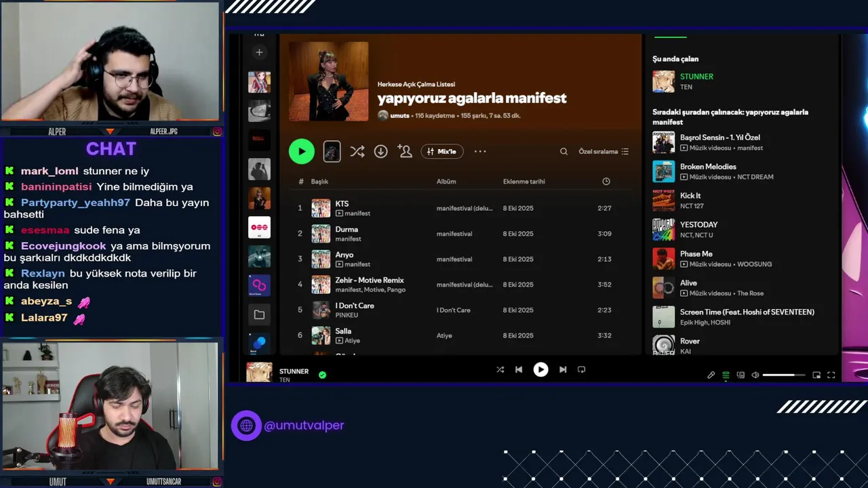Click the # column header
The image size is (868, 488).
(x=301, y=181)
